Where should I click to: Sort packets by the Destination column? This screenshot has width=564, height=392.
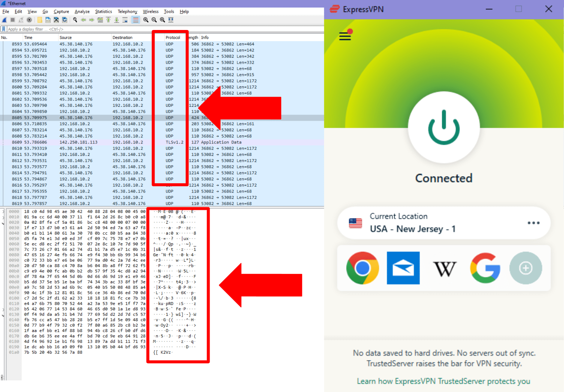point(138,37)
